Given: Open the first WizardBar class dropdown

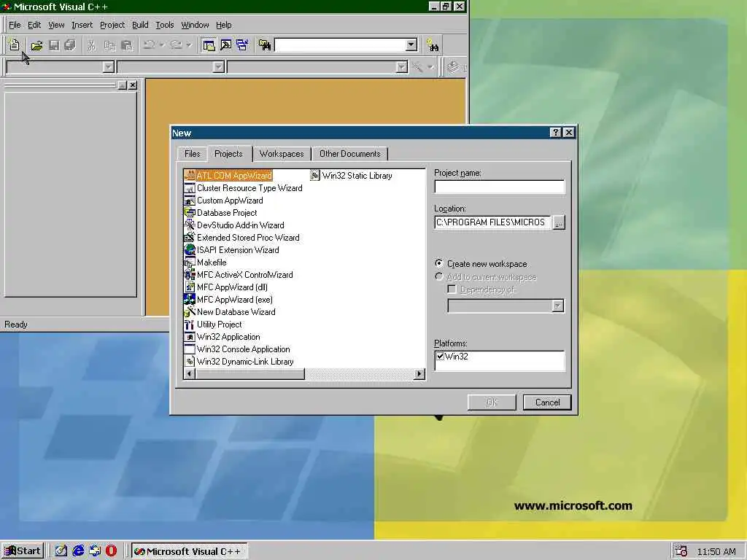Looking at the screenshot, I should [x=108, y=66].
